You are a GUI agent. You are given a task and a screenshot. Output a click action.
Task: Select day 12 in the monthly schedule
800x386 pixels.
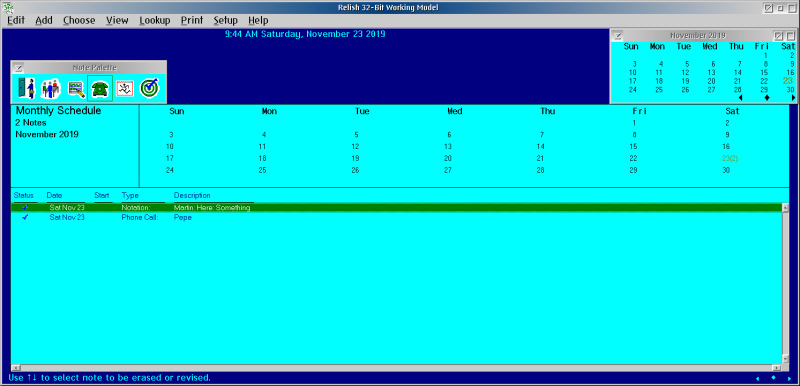(x=356, y=147)
